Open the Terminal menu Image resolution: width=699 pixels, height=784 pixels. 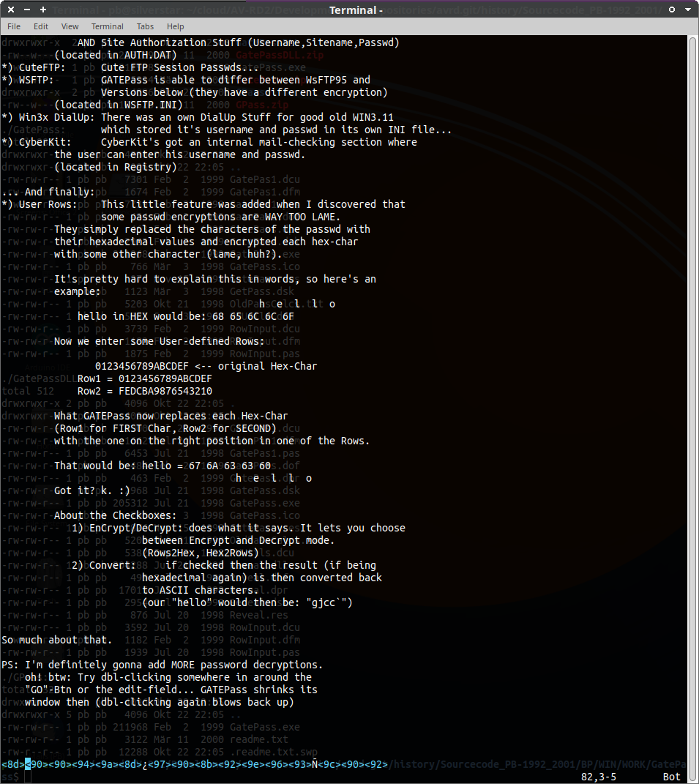coord(108,26)
